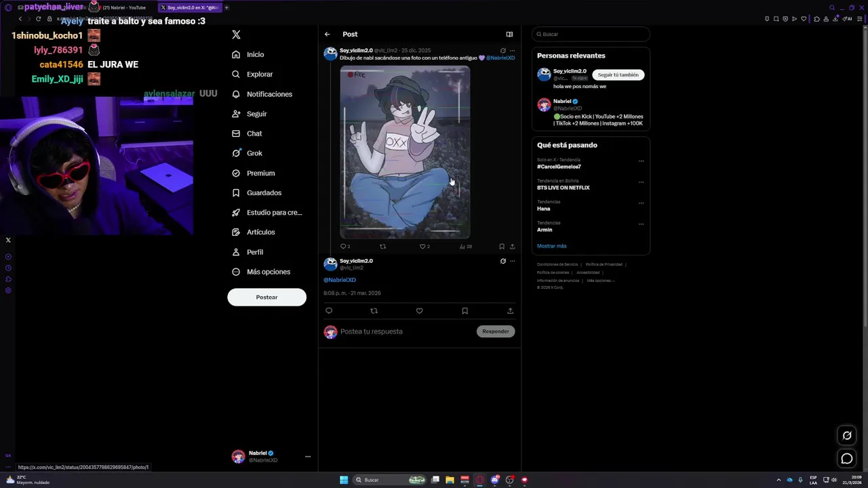The height and width of the screenshot is (488, 868).
Task: Open the #CarcelGemelos7 trend
Action: pos(559,167)
